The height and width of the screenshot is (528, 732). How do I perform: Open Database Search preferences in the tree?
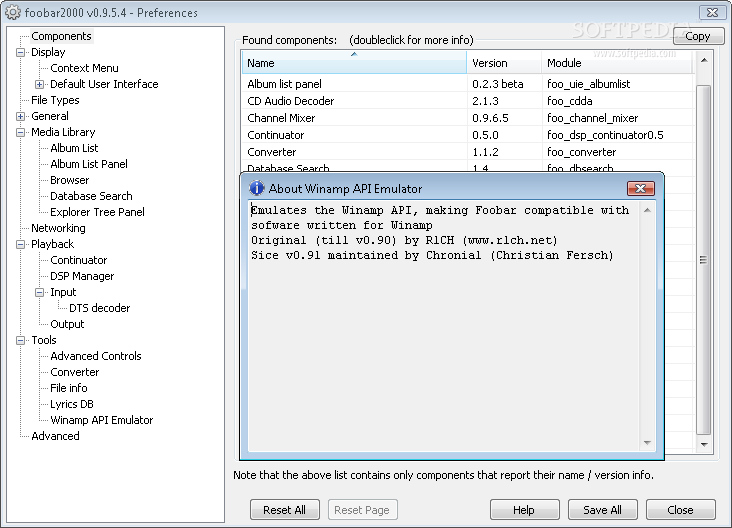coord(91,196)
